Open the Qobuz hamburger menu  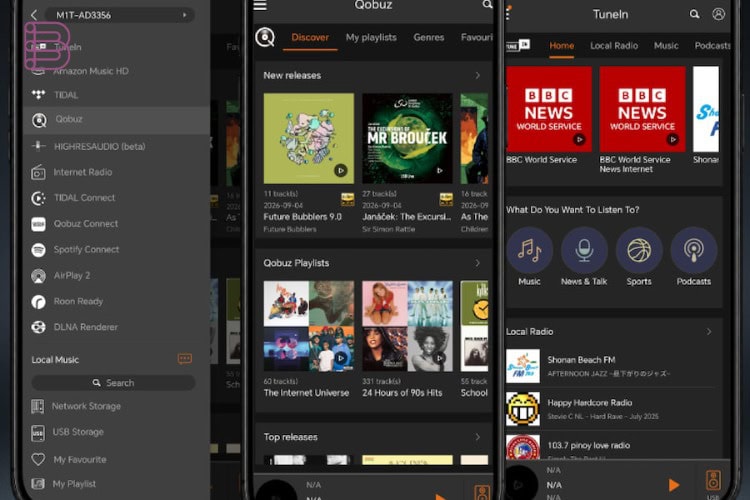tap(260, 5)
